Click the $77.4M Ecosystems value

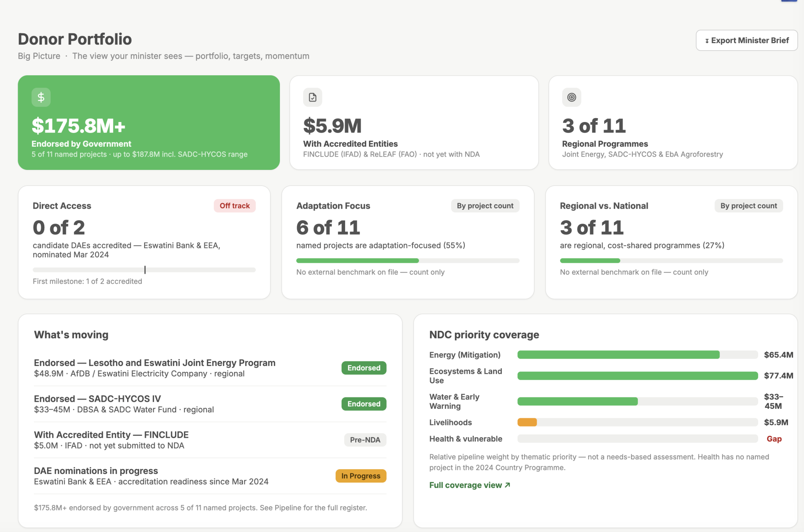click(x=778, y=375)
